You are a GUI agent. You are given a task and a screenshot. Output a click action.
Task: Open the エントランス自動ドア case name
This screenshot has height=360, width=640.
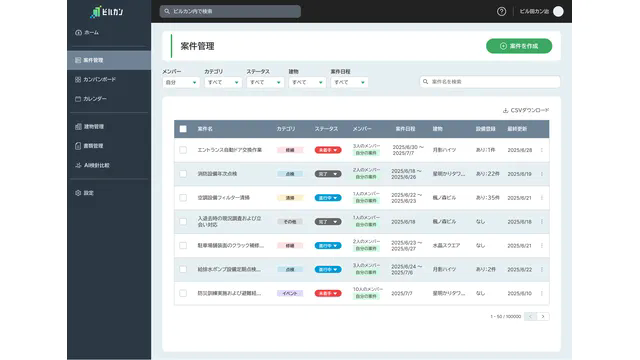(x=229, y=150)
